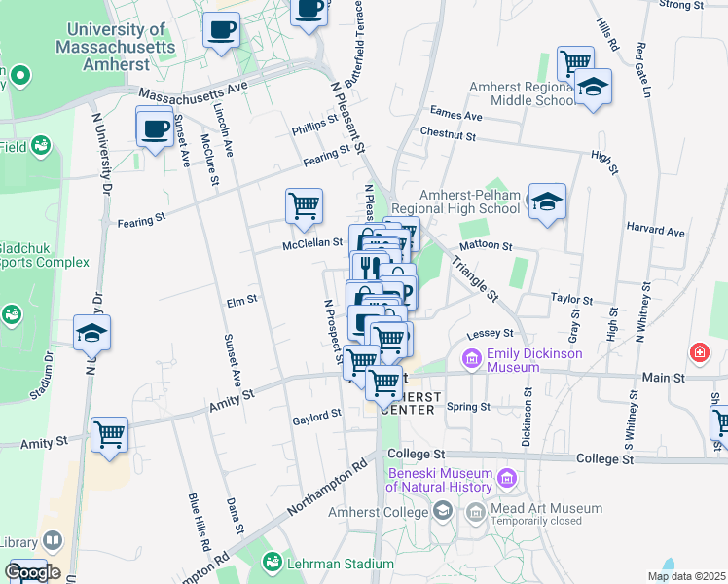
Task: Click the Amherst Regional Middle School label
Action: click(x=523, y=93)
